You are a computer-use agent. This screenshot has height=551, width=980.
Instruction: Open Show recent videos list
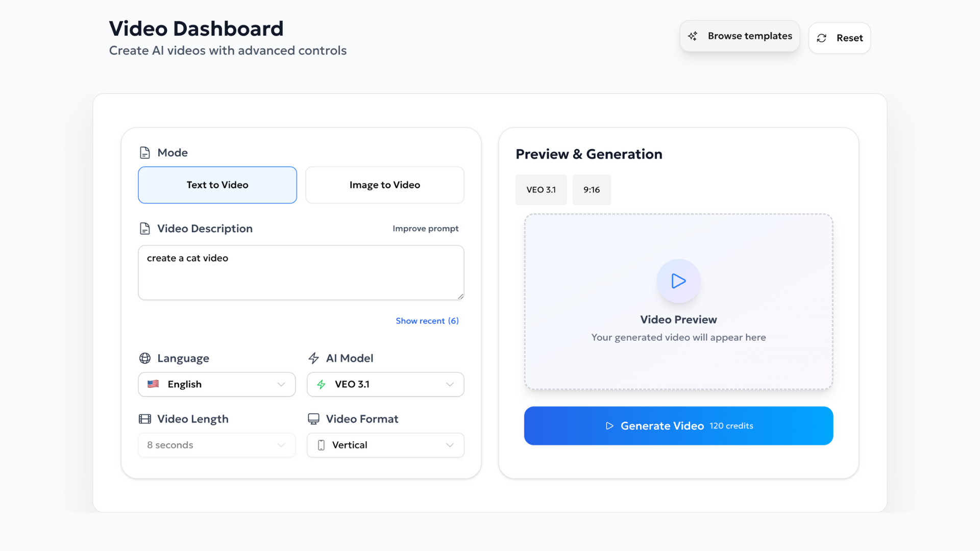pyautogui.click(x=427, y=320)
